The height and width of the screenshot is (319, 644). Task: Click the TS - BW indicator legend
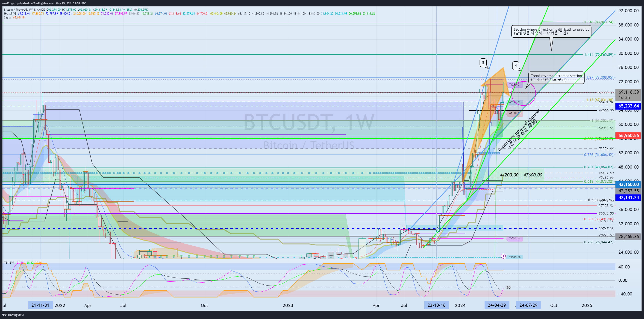[9, 262]
